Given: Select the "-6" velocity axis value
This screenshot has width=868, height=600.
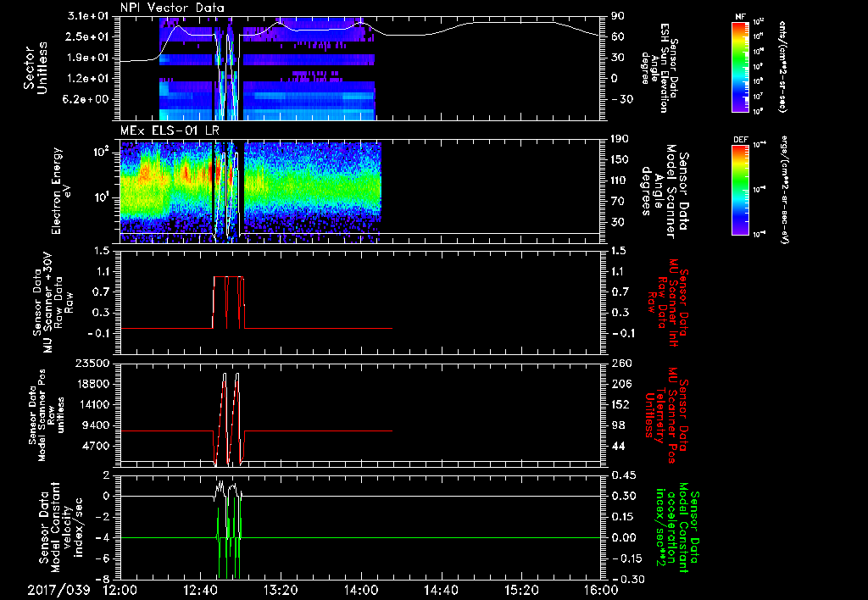Looking at the screenshot, I should coord(103,558).
